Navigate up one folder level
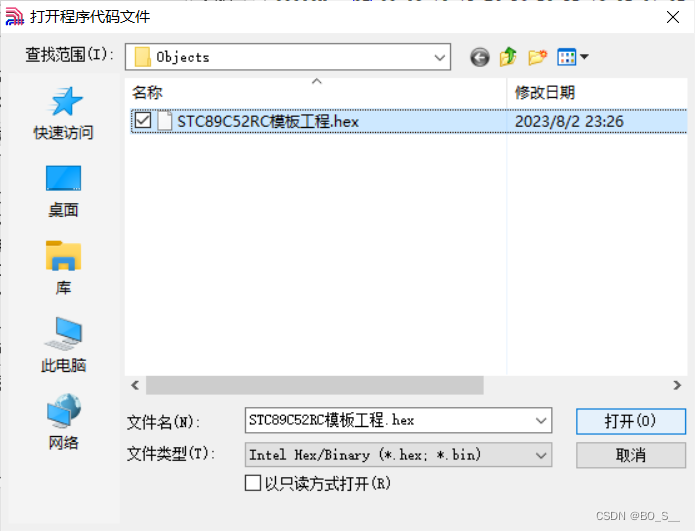This screenshot has height=531, width=695. pos(508,57)
